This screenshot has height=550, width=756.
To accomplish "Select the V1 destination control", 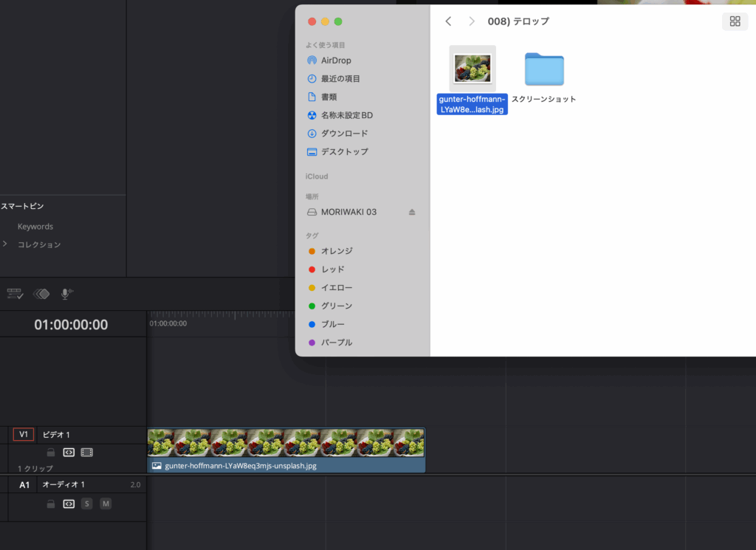I will (23, 435).
